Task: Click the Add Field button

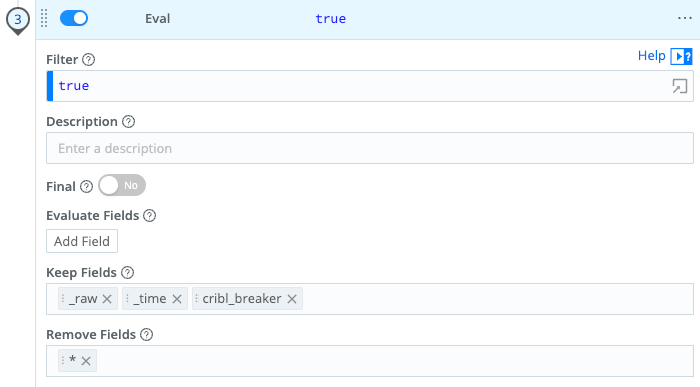Action: pos(82,241)
